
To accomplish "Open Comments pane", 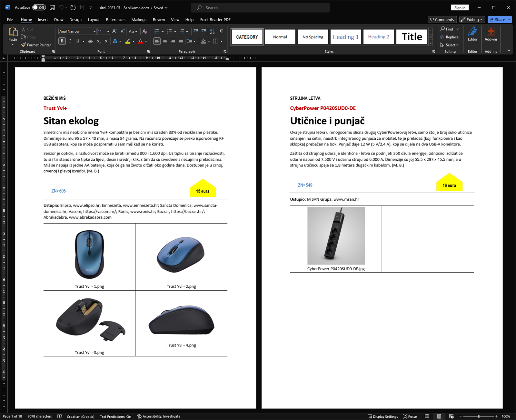I will (x=442, y=19).
